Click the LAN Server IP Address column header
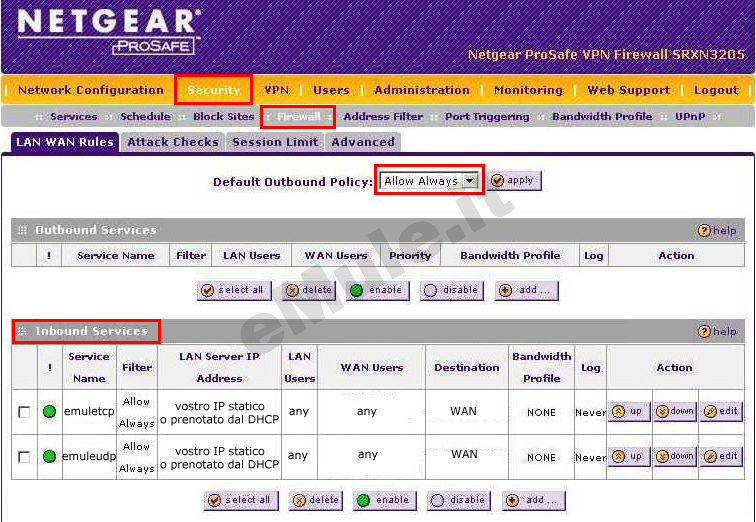Screen dimensions: 756x522 pyautogui.click(x=219, y=367)
